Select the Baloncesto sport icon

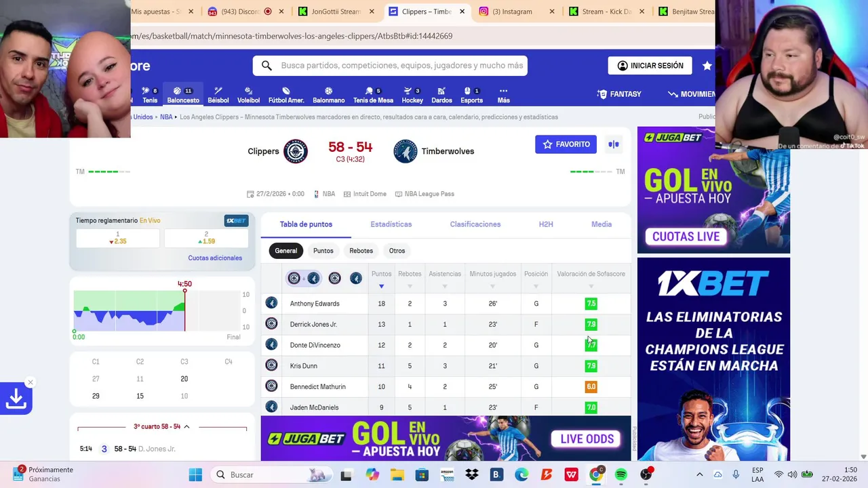click(x=183, y=95)
